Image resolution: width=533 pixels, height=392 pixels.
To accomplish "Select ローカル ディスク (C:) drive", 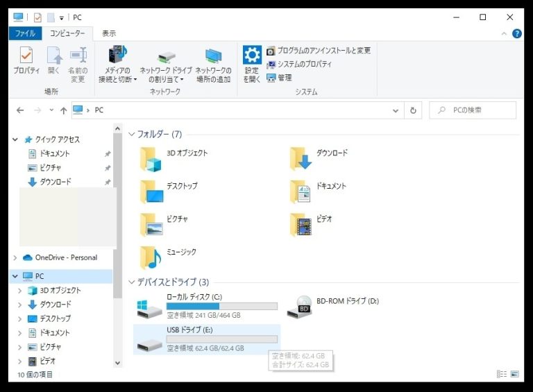I will 207,307.
